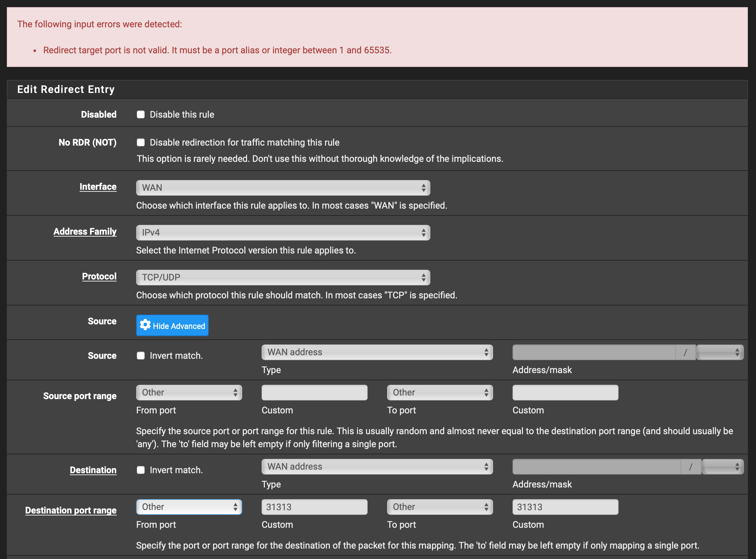This screenshot has width=756, height=559.
Task: Click the Address Family label link
Action: [85, 231]
